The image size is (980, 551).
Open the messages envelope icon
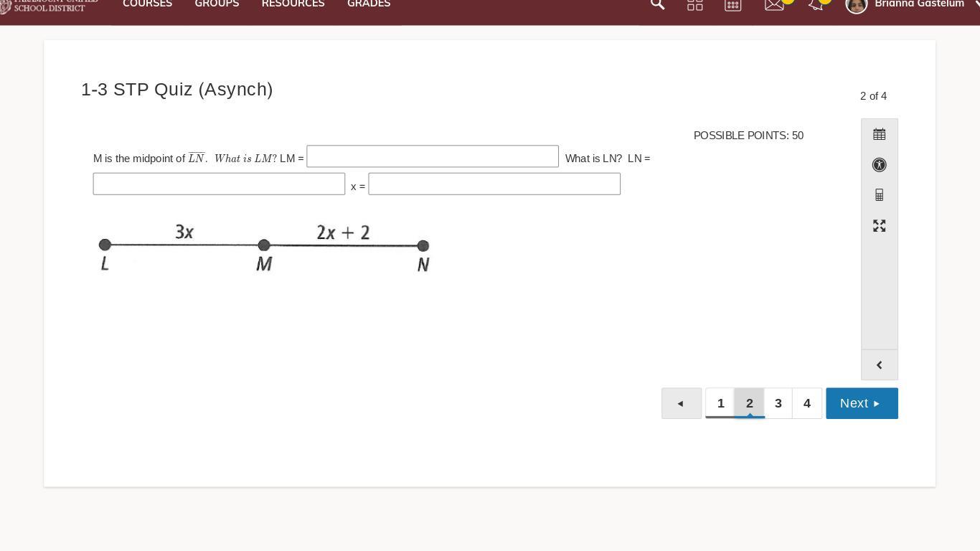[774, 4]
